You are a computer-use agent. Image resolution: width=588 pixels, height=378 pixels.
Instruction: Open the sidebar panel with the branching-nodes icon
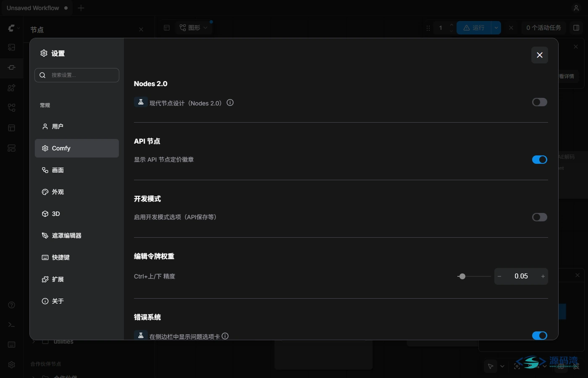click(11, 108)
